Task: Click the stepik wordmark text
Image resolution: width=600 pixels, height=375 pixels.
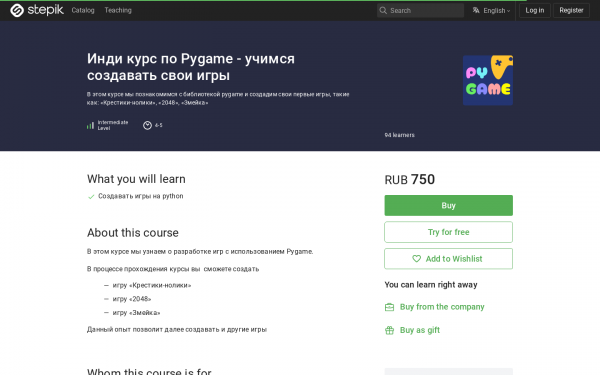Action: (x=46, y=10)
